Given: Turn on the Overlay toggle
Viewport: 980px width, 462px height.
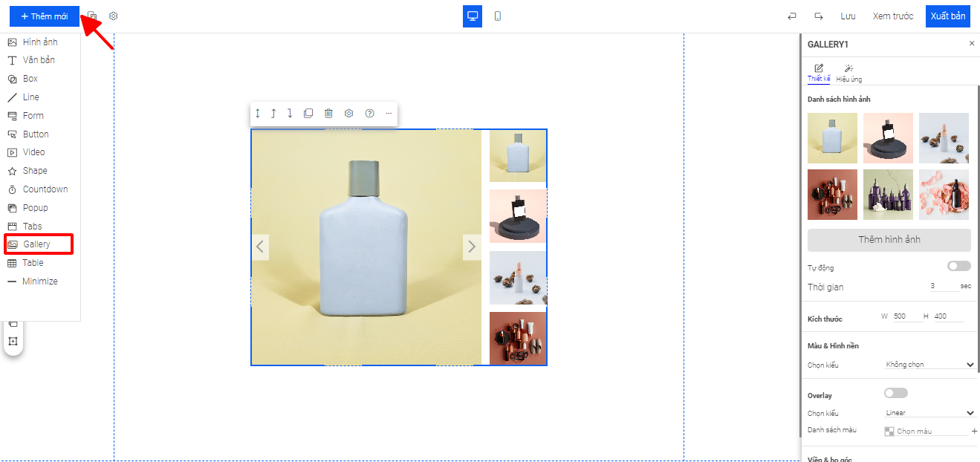Looking at the screenshot, I should [895, 393].
